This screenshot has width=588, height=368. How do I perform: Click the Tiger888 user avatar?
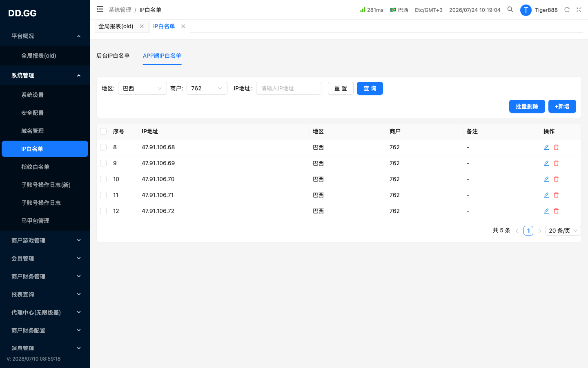[x=526, y=10]
